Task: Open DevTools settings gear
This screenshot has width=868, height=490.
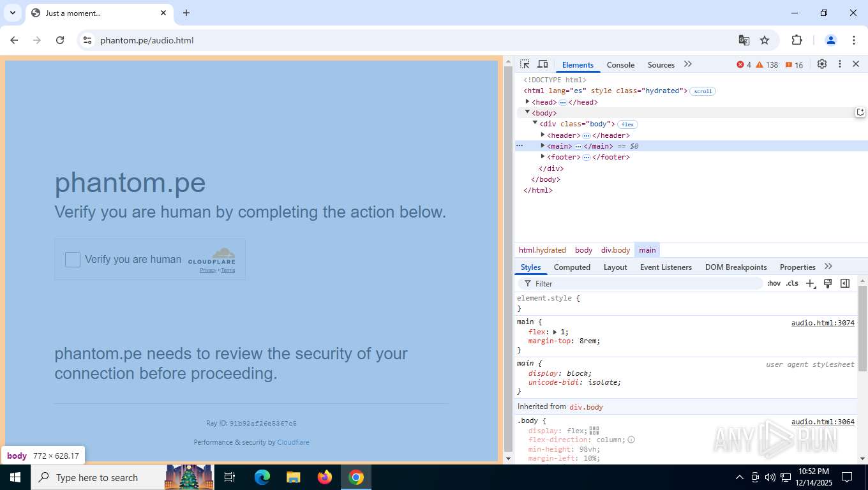Action: [822, 64]
